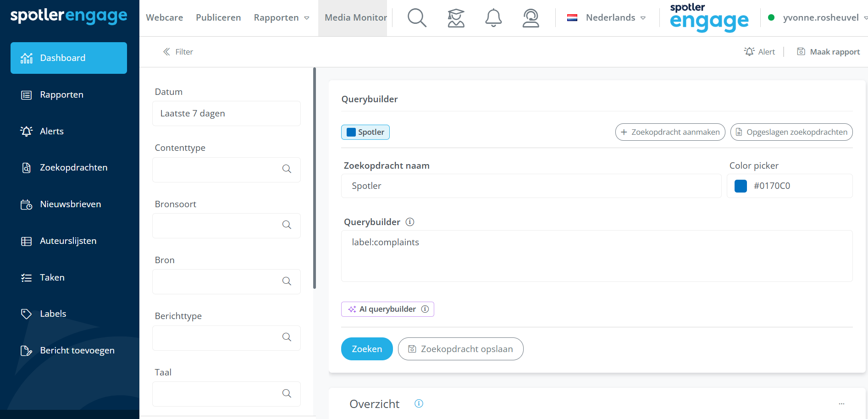Click the Auteurslijsten table icon
868x419 pixels.
pyautogui.click(x=27, y=241)
